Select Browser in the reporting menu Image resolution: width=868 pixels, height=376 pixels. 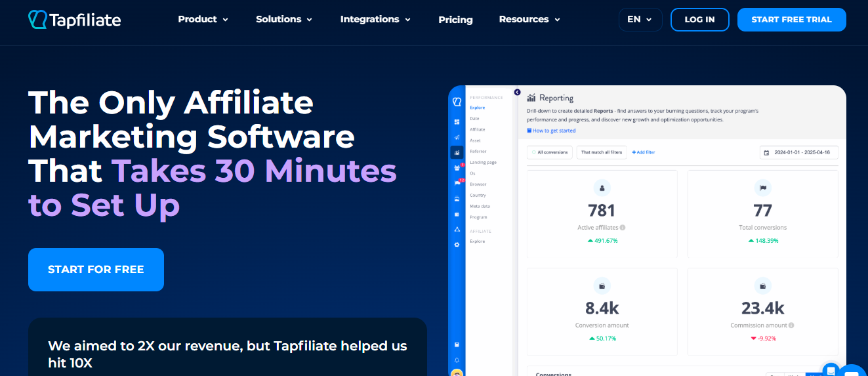(478, 184)
